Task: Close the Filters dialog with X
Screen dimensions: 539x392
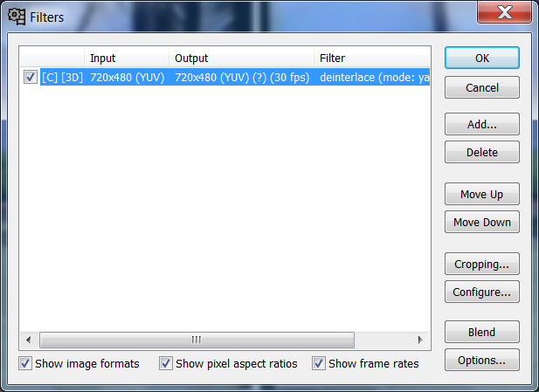Action: (504, 13)
